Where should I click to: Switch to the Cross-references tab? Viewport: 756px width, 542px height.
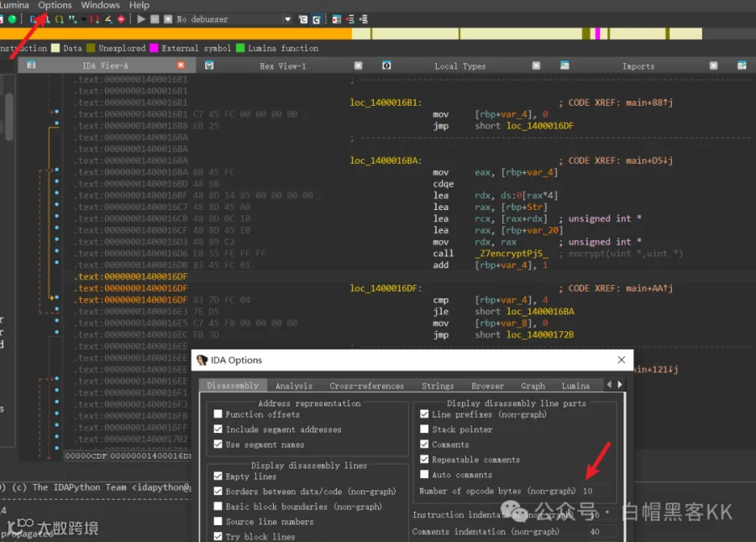click(x=366, y=386)
